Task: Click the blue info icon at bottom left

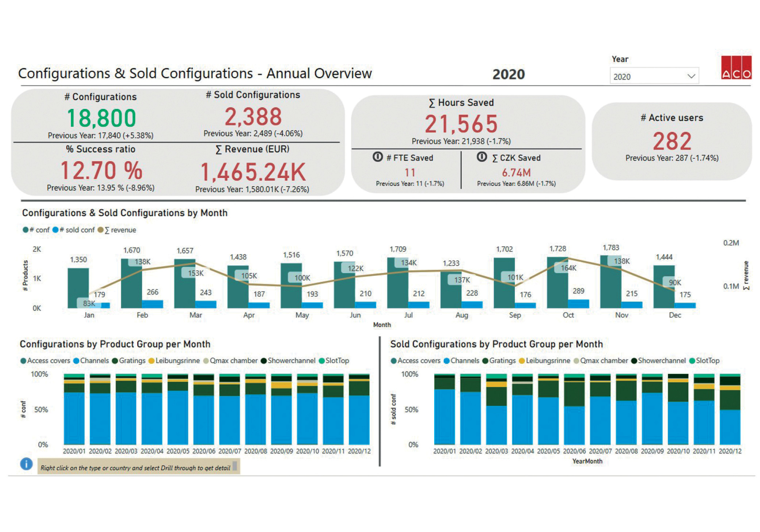Action: tap(26, 464)
